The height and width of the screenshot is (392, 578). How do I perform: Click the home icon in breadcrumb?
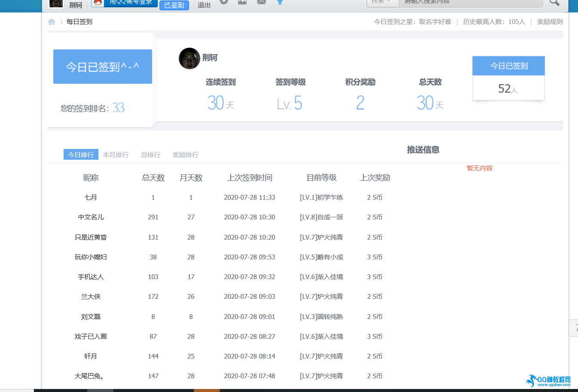coord(52,22)
